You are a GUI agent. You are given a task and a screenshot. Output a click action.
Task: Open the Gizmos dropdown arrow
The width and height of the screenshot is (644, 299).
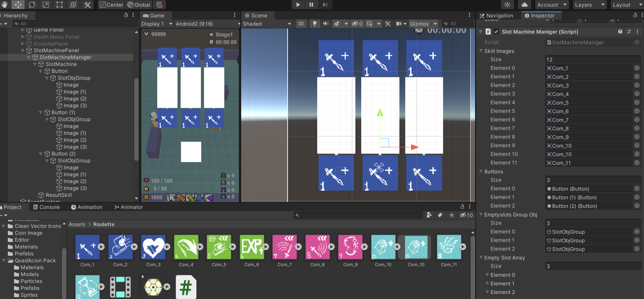click(435, 24)
